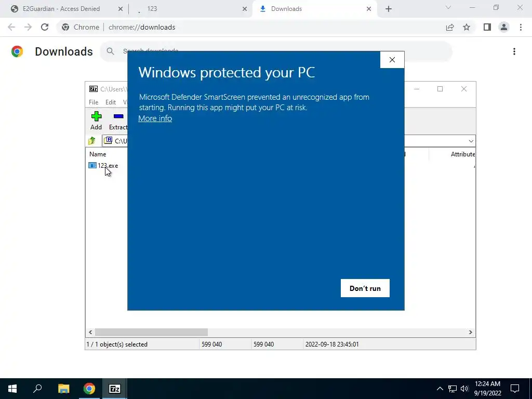This screenshot has height=399, width=532.
Task: Click the share page icon in address bar
Action: 450,27
